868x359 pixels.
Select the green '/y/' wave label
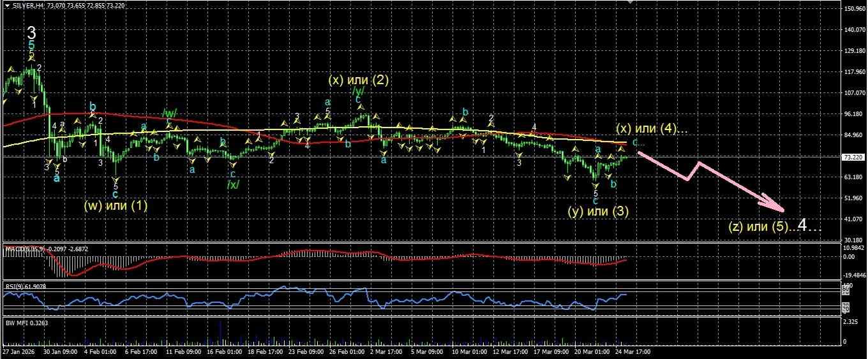[358, 91]
